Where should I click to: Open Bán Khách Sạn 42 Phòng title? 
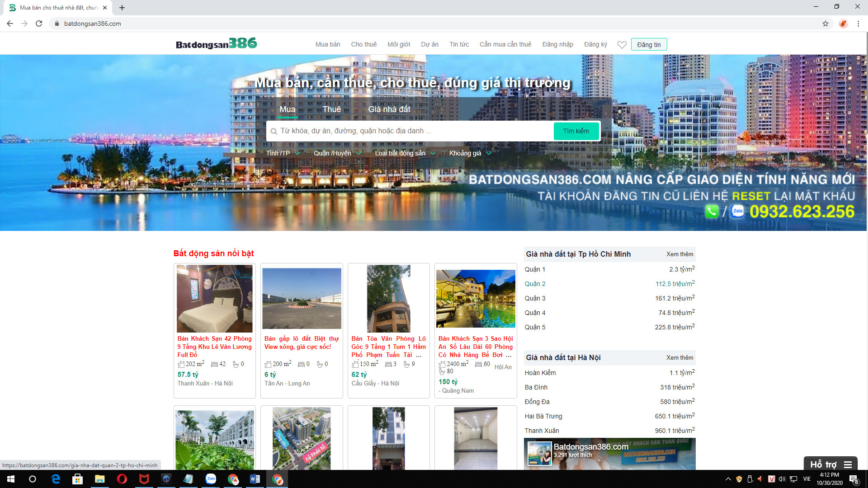214,347
